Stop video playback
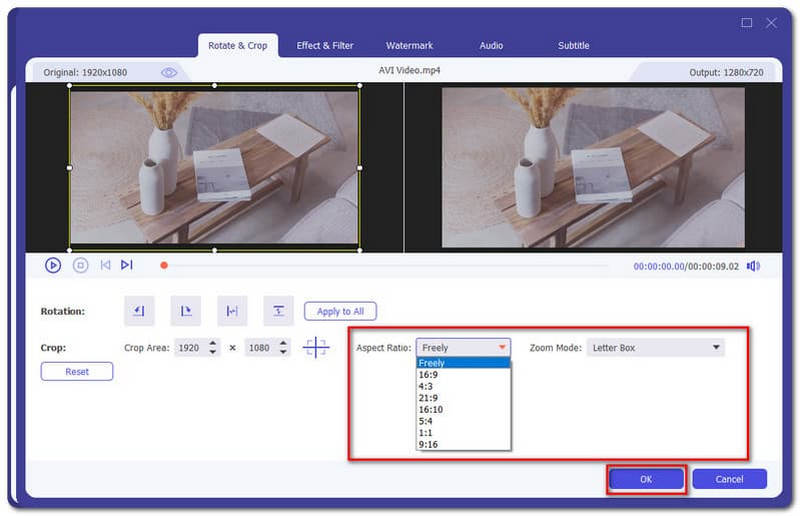800x516 pixels. [81, 265]
